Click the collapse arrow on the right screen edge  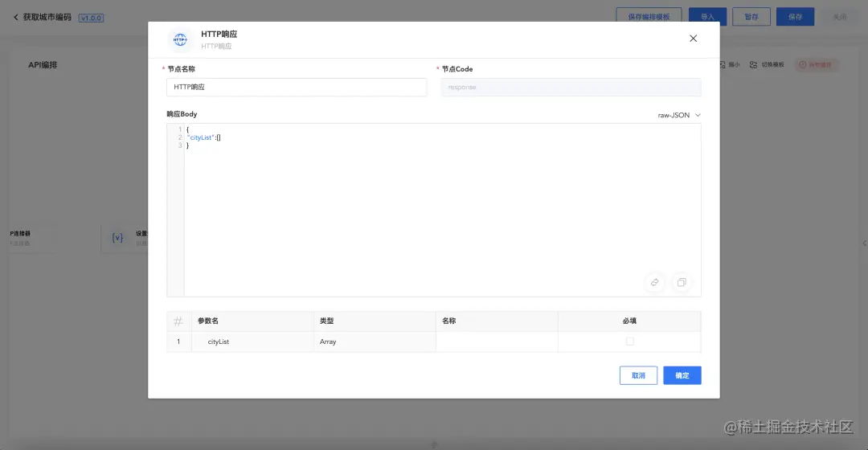[x=864, y=243]
